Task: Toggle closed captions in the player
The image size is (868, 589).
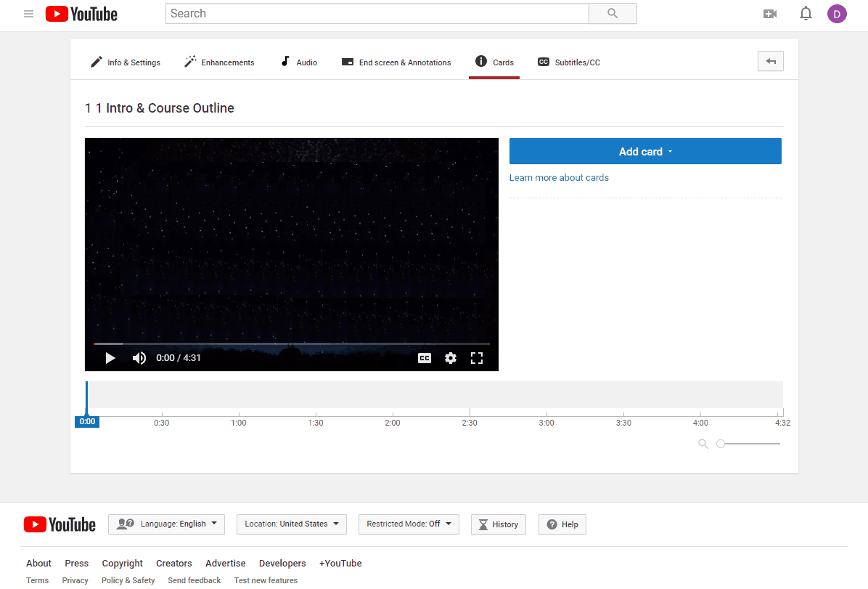Action: coord(425,358)
